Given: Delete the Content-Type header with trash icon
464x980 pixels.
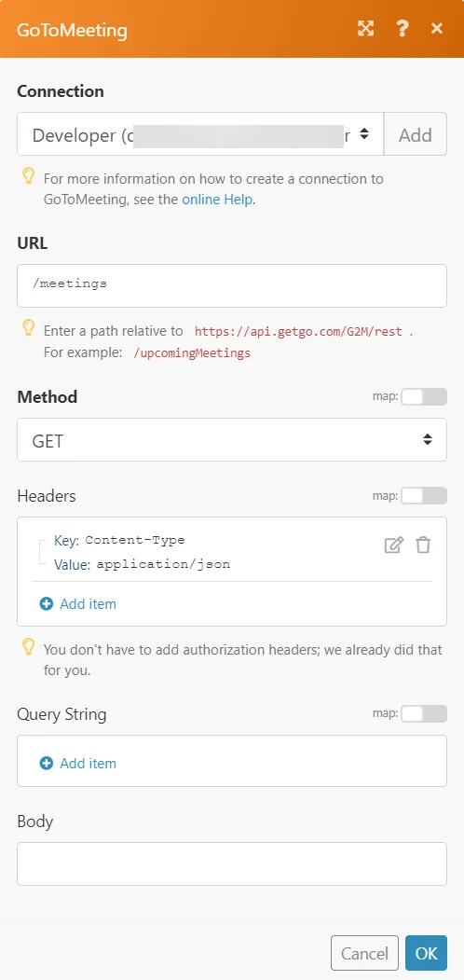Looking at the screenshot, I should coord(423,545).
